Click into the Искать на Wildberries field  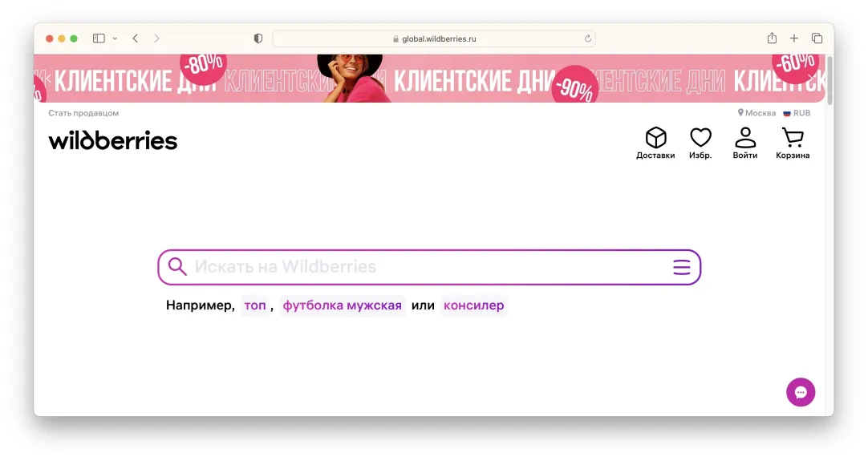(x=425, y=267)
